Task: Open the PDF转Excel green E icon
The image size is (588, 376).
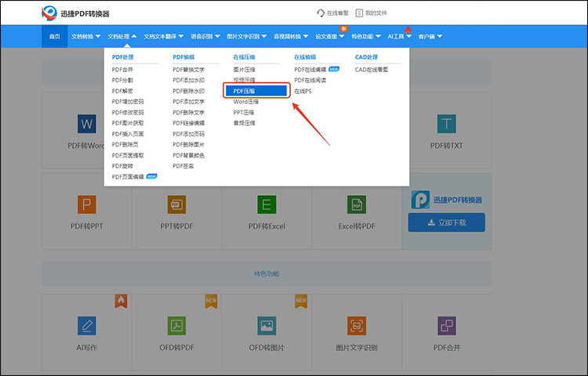Action: point(267,204)
